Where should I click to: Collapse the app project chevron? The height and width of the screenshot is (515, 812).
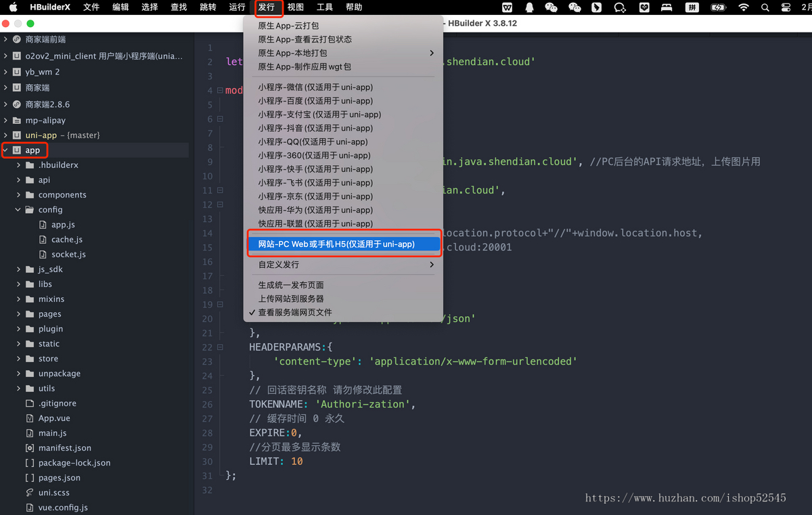6,150
